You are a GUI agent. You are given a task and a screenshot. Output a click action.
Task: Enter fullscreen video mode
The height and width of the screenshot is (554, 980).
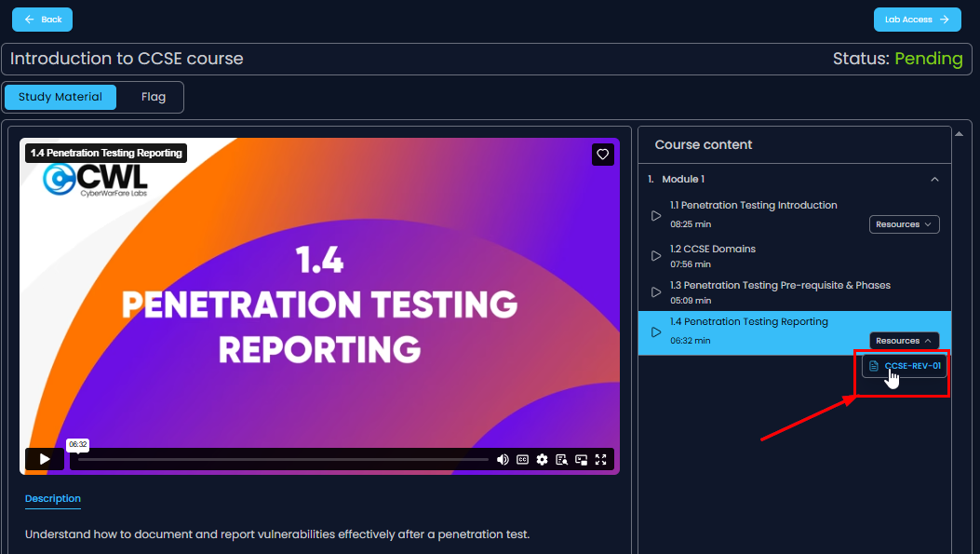point(600,460)
